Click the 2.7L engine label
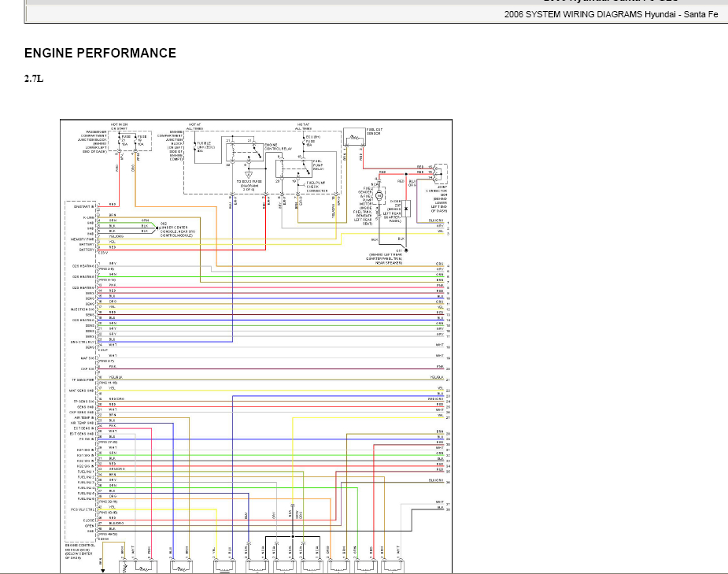 pyautogui.click(x=34, y=79)
